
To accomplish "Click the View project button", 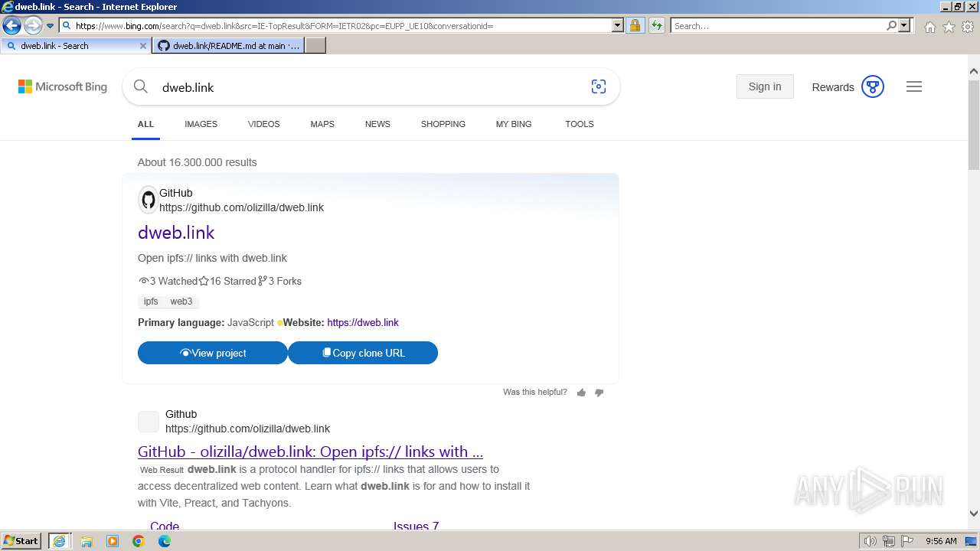I will click(213, 353).
